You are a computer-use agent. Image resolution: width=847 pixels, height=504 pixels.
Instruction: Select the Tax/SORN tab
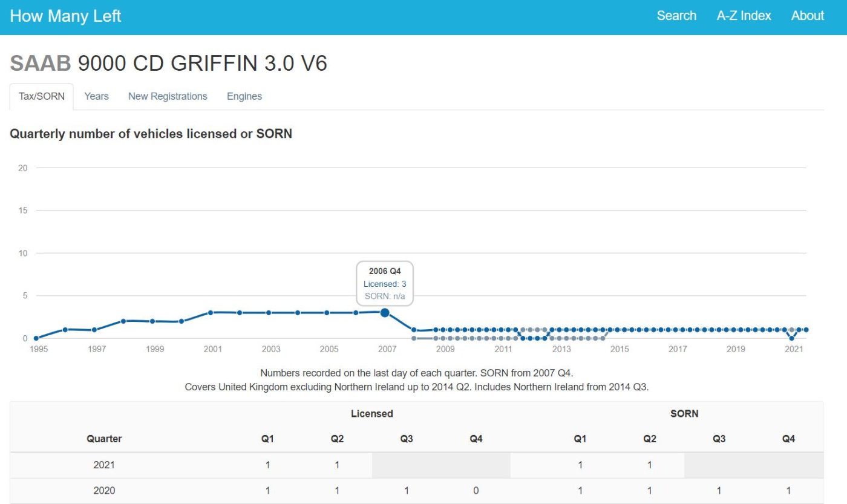click(x=42, y=97)
